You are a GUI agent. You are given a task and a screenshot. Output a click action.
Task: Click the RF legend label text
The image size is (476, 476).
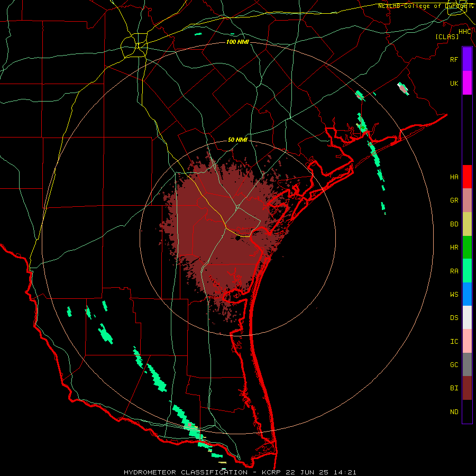[x=454, y=59]
